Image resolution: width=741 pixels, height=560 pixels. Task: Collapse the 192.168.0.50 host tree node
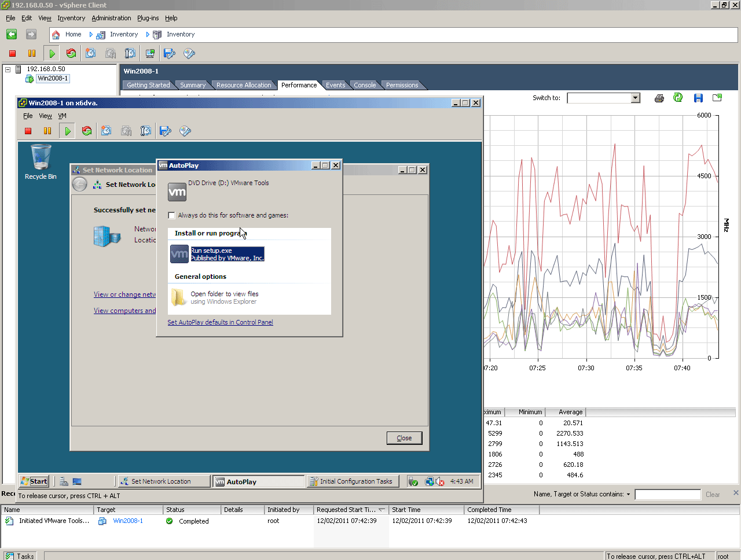(8, 69)
